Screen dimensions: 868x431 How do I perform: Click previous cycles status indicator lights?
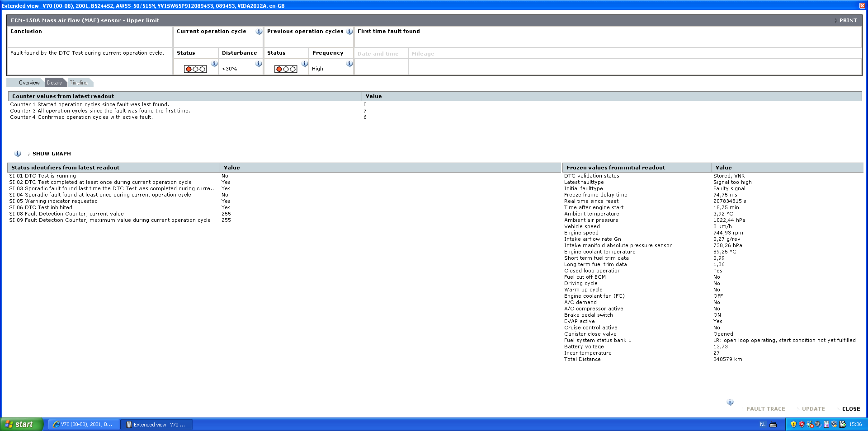(x=286, y=69)
